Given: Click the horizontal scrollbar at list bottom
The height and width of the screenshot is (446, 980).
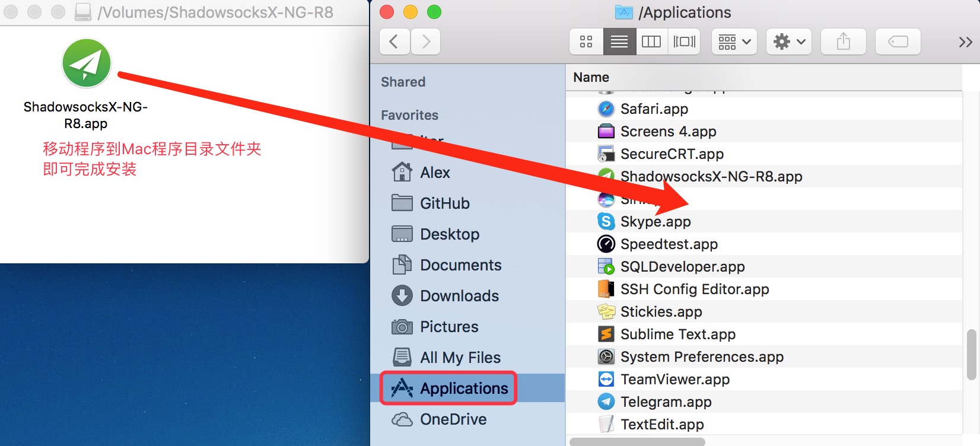Looking at the screenshot, I should pos(637,442).
